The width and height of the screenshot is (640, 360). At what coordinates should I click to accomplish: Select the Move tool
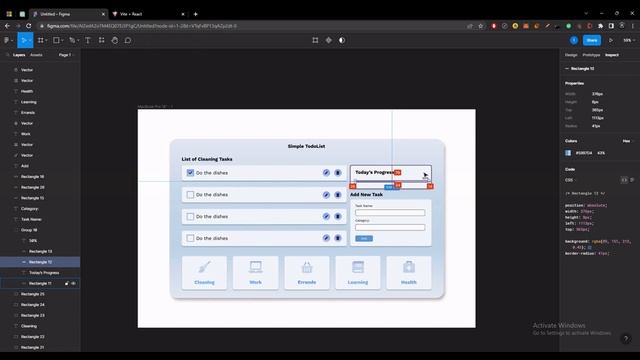click(x=24, y=40)
